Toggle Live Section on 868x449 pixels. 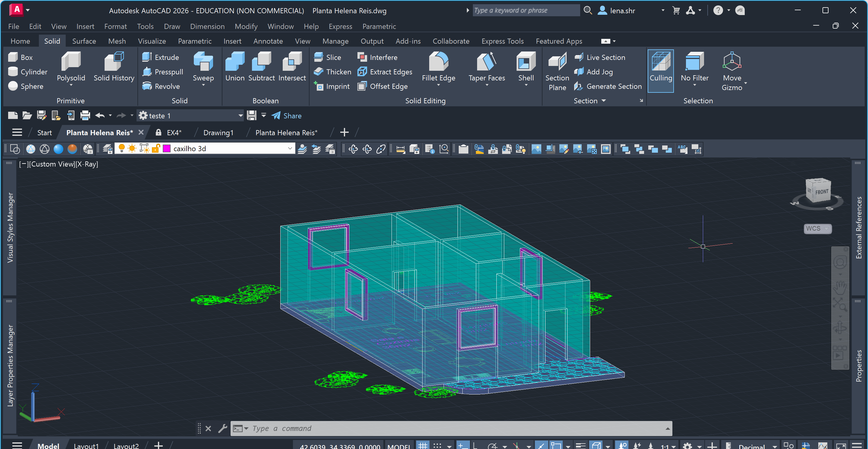pyautogui.click(x=599, y=57)
